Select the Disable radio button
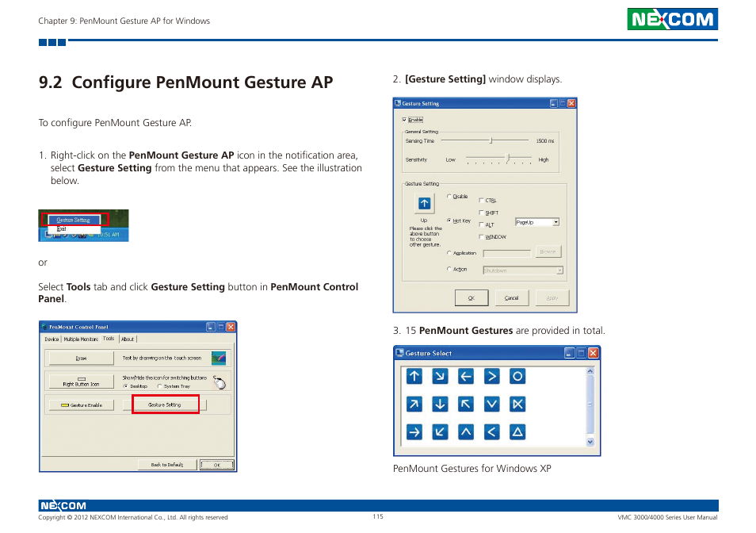 [x=449, y=197]
